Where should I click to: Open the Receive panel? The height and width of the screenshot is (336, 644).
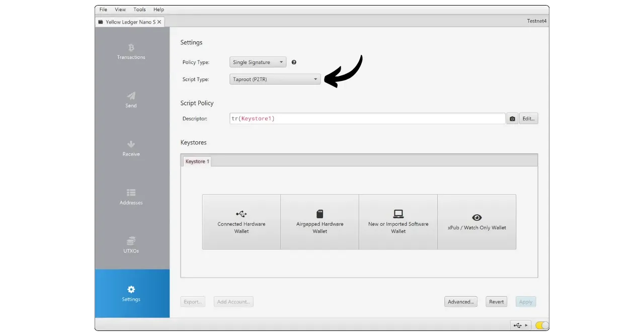click(x=131, y=148)
